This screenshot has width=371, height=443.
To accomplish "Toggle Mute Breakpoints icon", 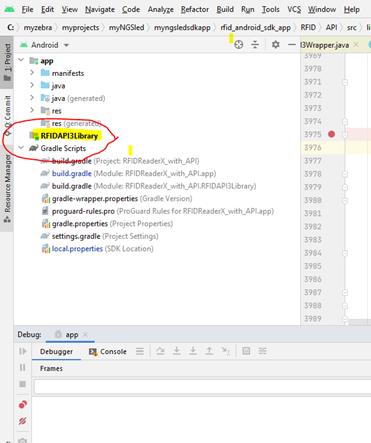I will pos(23,421).
